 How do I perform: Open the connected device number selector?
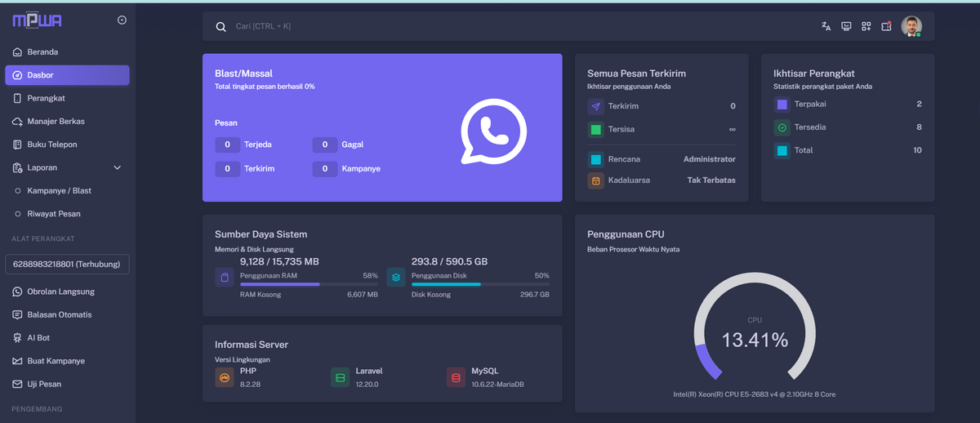pyautogui.click(x=67, y=265)
